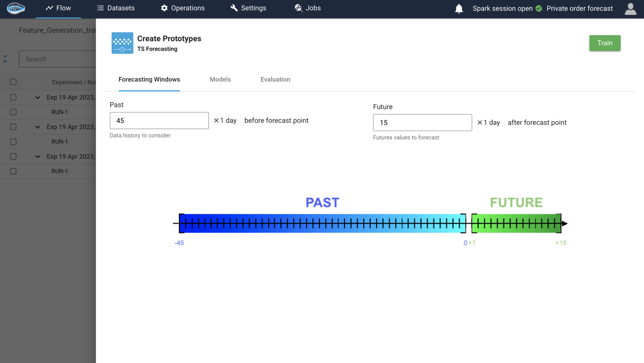Screen dimensions: 644x363
Task: Open the notifications bell
Action: click(x=458, y=8)
